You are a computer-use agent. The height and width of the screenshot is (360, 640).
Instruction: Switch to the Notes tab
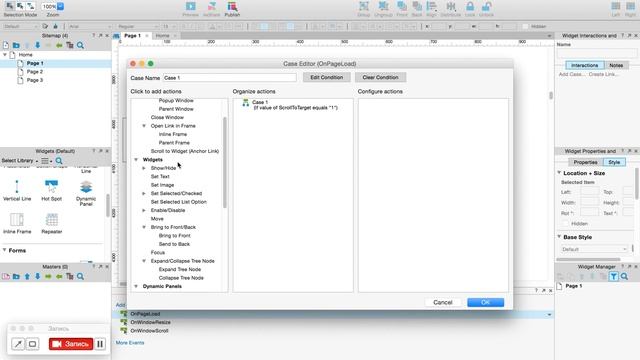tap(616, 65)
